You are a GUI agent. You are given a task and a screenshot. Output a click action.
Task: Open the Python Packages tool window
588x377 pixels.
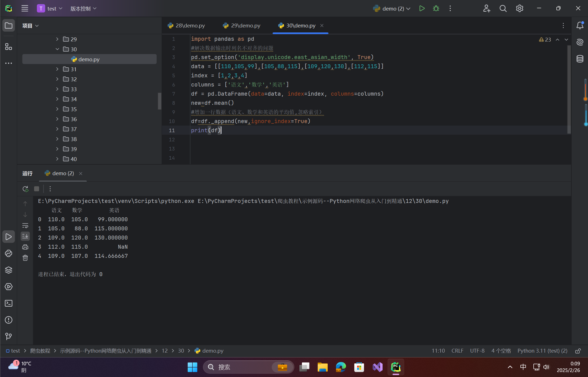pos(9,270)
